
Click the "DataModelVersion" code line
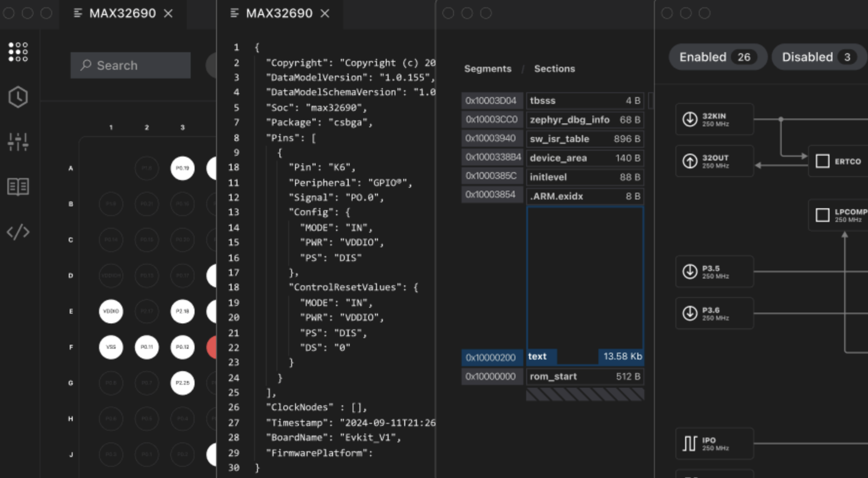click(x=350, y=78)
